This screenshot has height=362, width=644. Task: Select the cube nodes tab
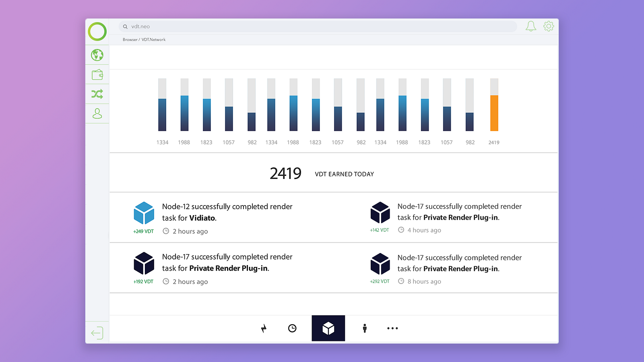pyautogui.click(x=328, y=328)
